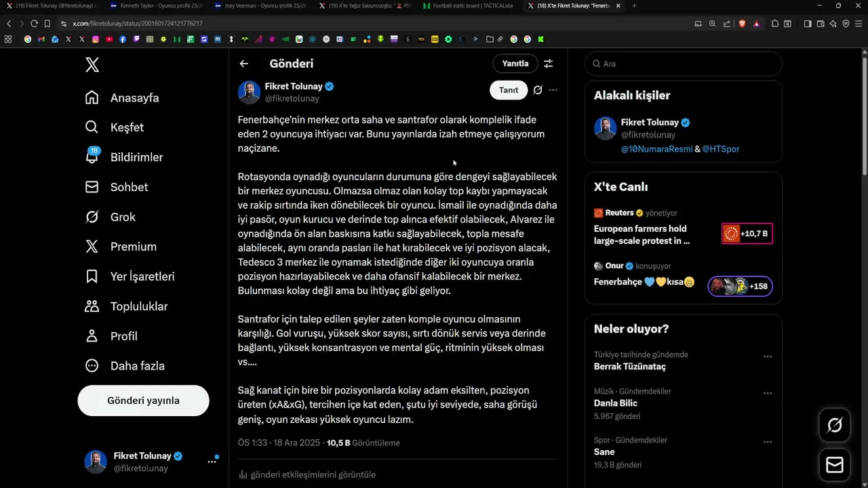Open Bildirimler with 18 badge
Viewport: 868px width, 488px height.
pos(123,157)
